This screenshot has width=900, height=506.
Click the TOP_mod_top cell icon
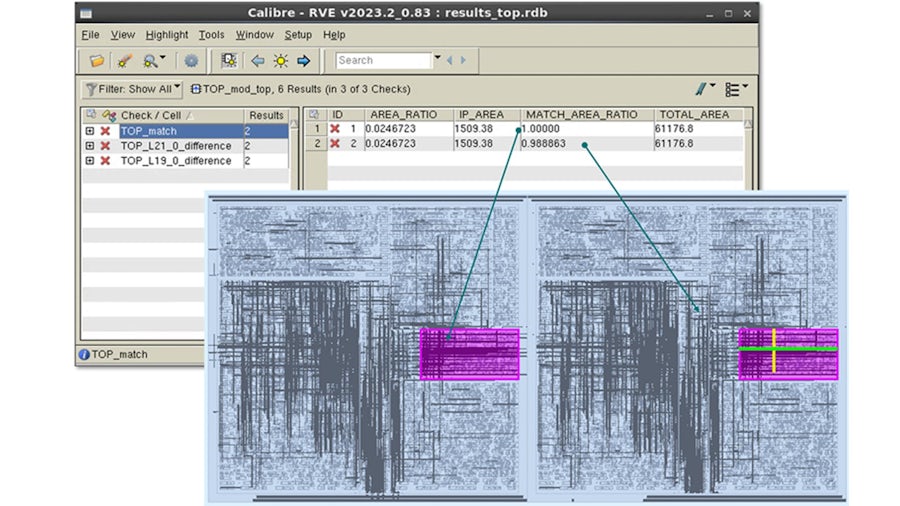coord(195,89)
